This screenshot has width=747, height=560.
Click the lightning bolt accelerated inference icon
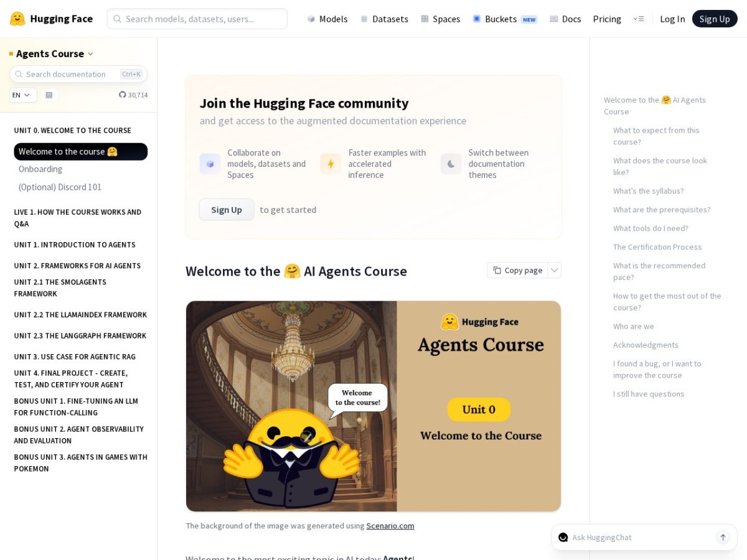tap(331, 164)
